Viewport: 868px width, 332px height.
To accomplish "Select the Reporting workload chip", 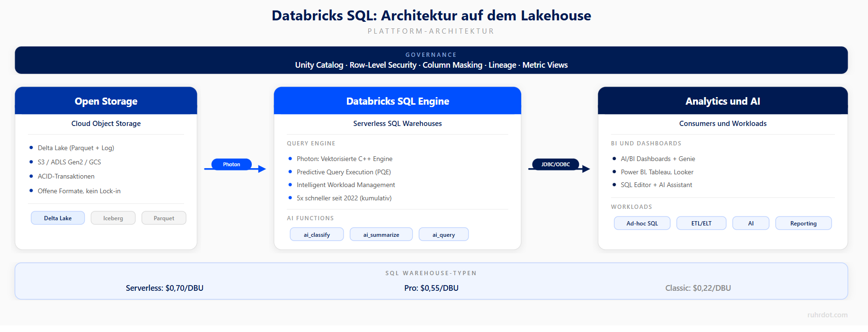I will click(803, 223).
